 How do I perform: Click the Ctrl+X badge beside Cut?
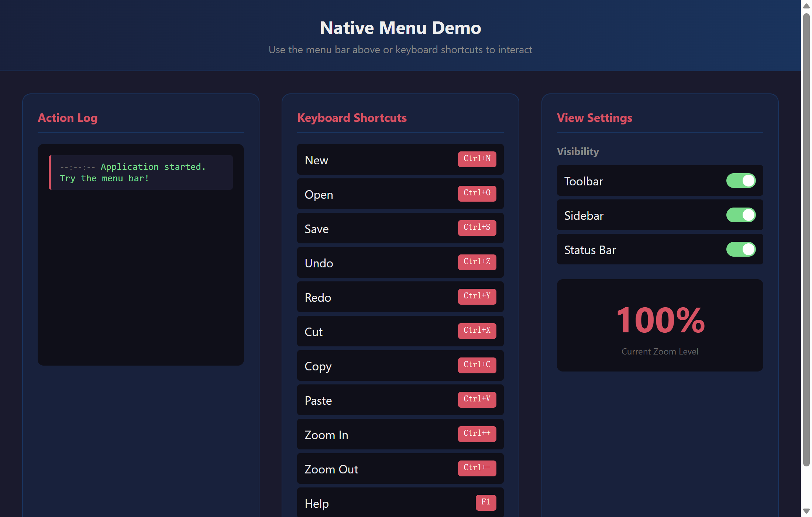pos(477,331)
